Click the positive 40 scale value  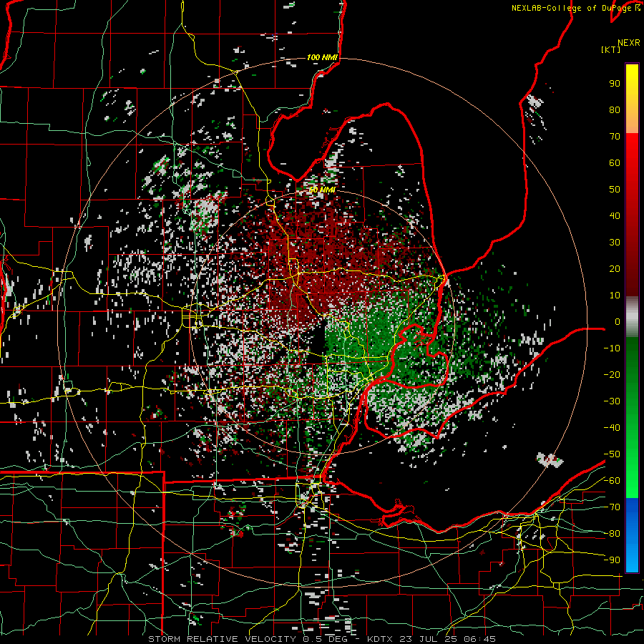pos(615,215)
